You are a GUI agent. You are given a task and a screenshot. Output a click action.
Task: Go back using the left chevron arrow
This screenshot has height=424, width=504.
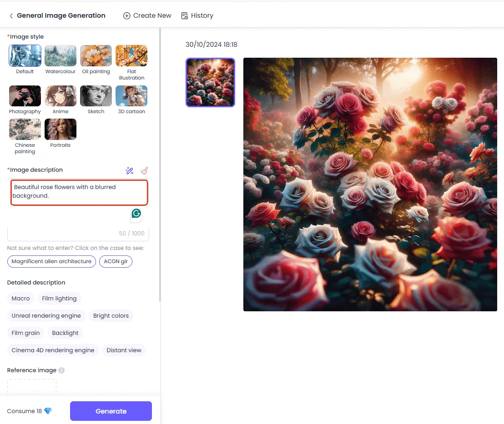11,16
